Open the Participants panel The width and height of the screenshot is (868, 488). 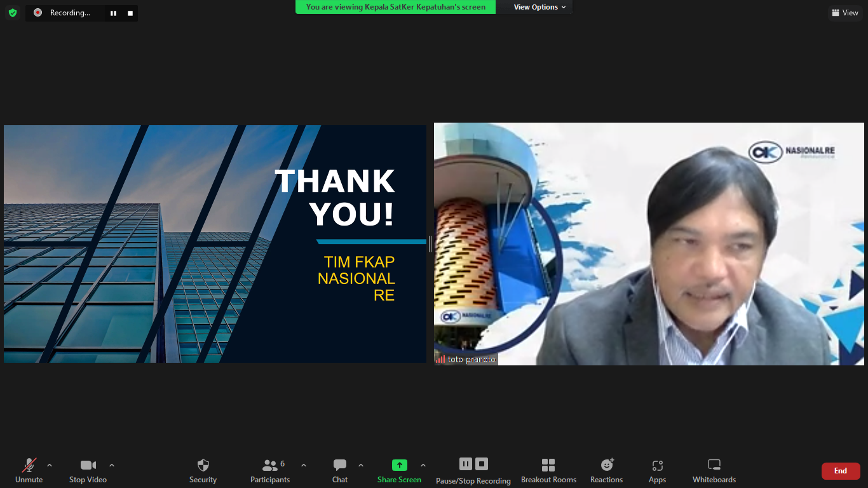pyautogui.click(x=270, y=471)
